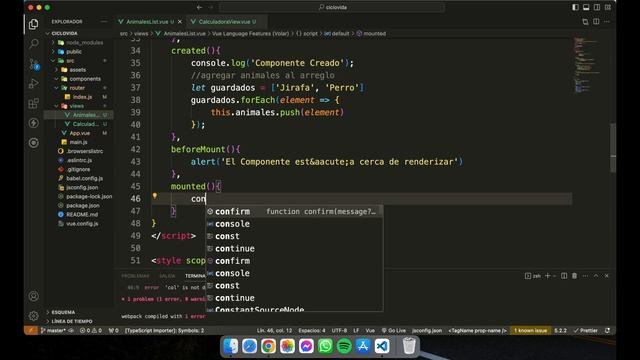Image resolution: width=640 pixels, height=360 pixels.
Task: Open the Thunder Client lightning icon
Action: tap(33, 123)
